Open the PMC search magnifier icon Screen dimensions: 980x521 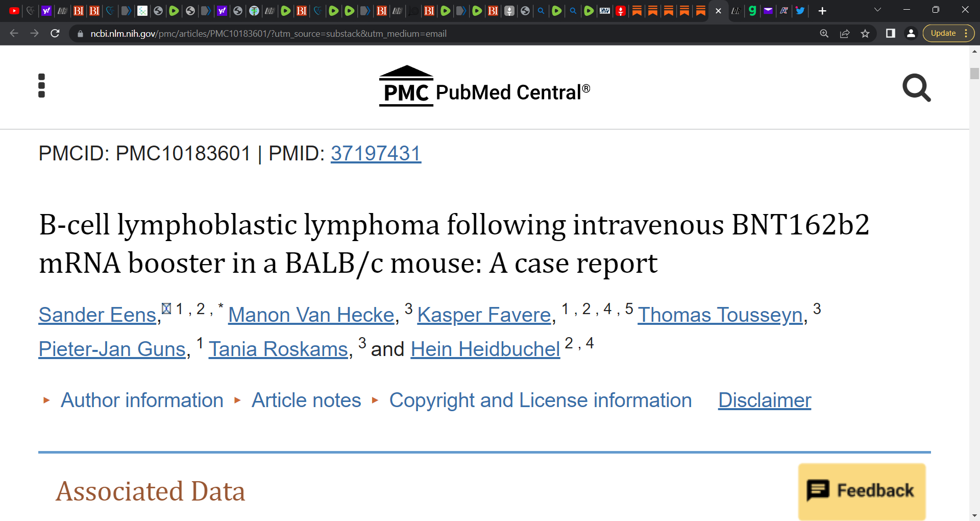[916, 88]
